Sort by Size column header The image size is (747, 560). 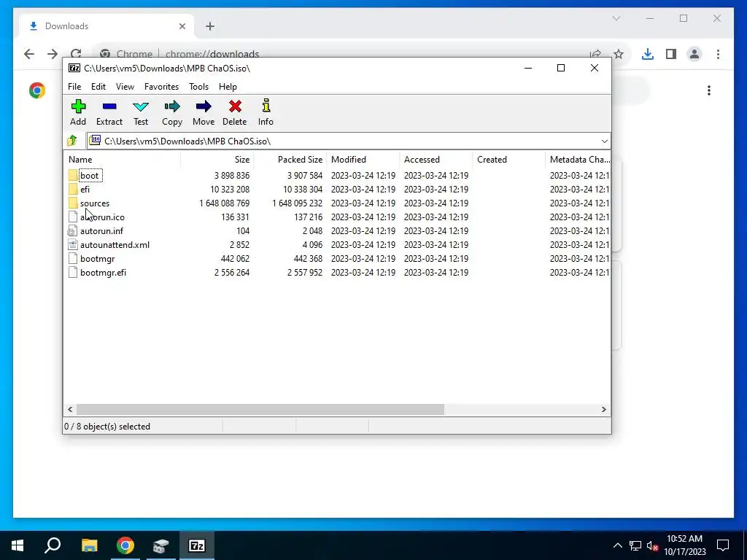pyautogui.click(x=217, y=160)
